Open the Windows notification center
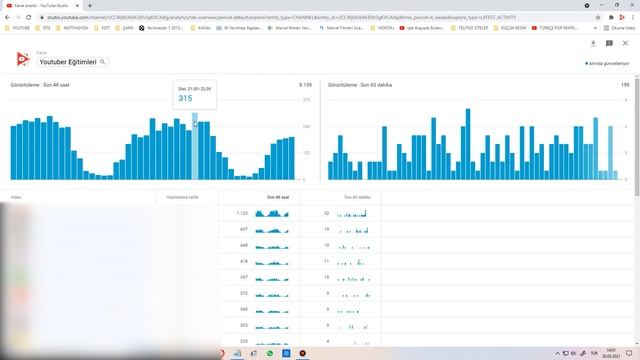 tap(629, 353)
